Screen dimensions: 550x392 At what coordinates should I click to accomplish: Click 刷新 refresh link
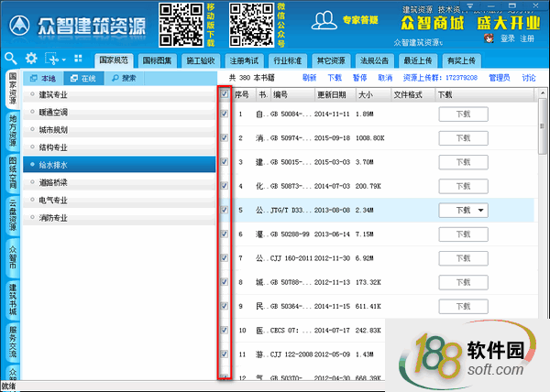point(310,78)
